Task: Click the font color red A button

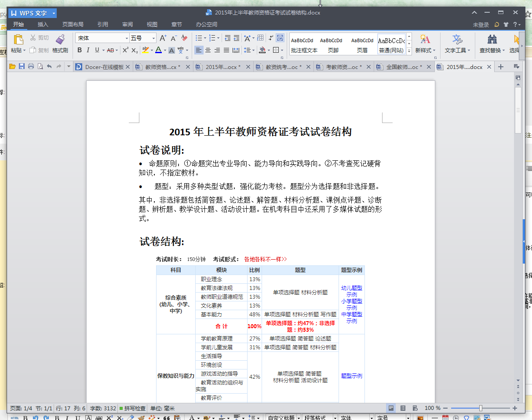Action: (158, 50)
